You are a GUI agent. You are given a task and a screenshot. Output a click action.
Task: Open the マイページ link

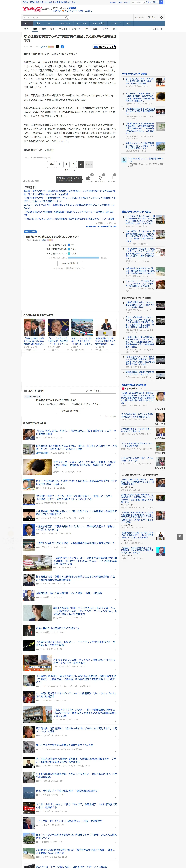coord(139,17)
